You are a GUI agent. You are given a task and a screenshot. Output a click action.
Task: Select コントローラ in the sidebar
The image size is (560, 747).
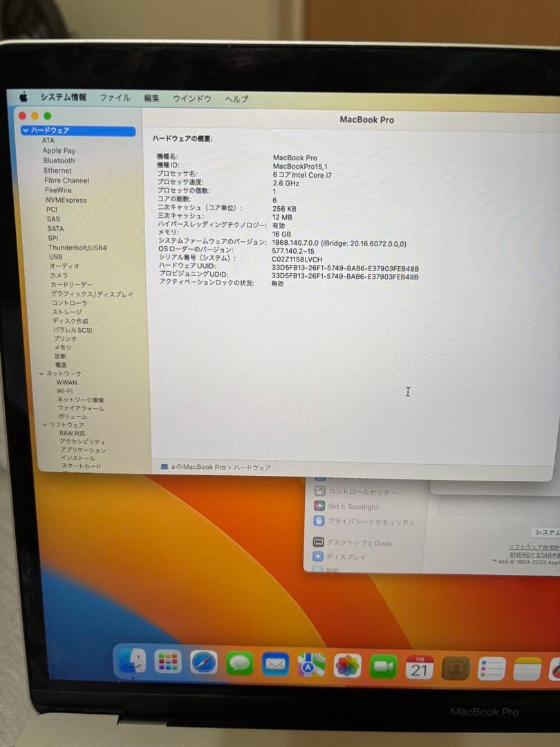point(70,303)
